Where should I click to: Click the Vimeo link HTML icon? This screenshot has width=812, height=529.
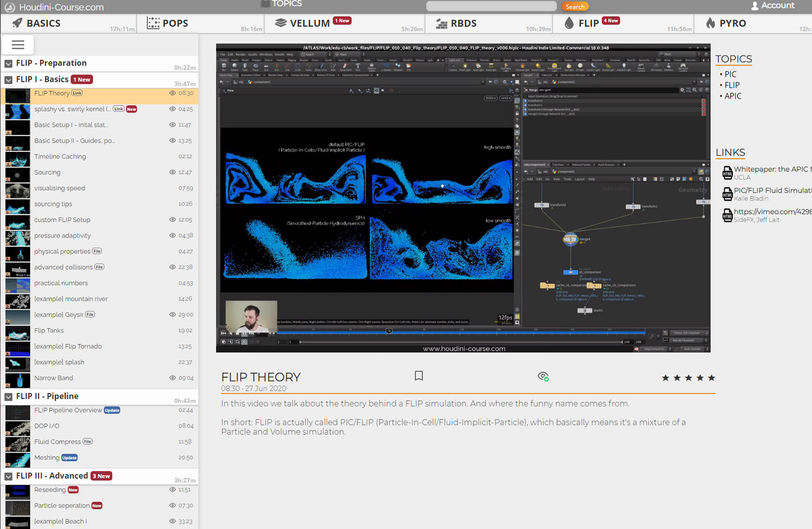point(727,215)
